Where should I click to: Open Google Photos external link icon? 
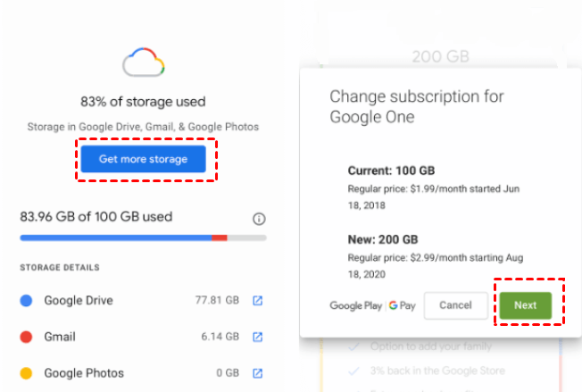[x=257, y=372]
